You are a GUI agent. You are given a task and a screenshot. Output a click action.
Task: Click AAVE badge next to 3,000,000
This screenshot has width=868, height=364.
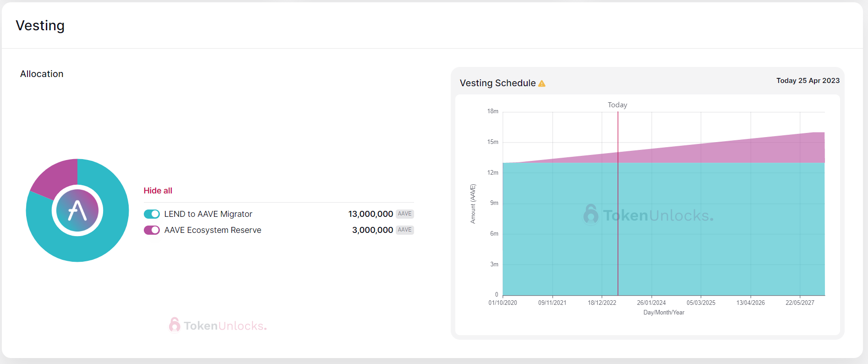click(404, 230)
